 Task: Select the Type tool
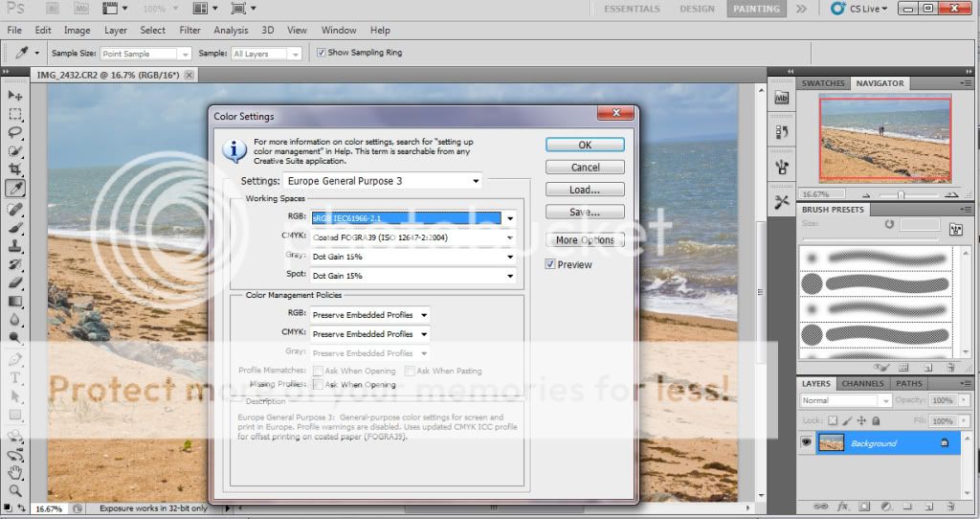15,377
